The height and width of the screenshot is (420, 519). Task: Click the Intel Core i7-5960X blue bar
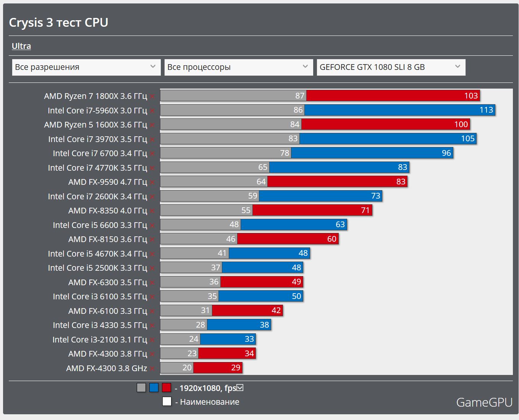click(x=399, y=110)
